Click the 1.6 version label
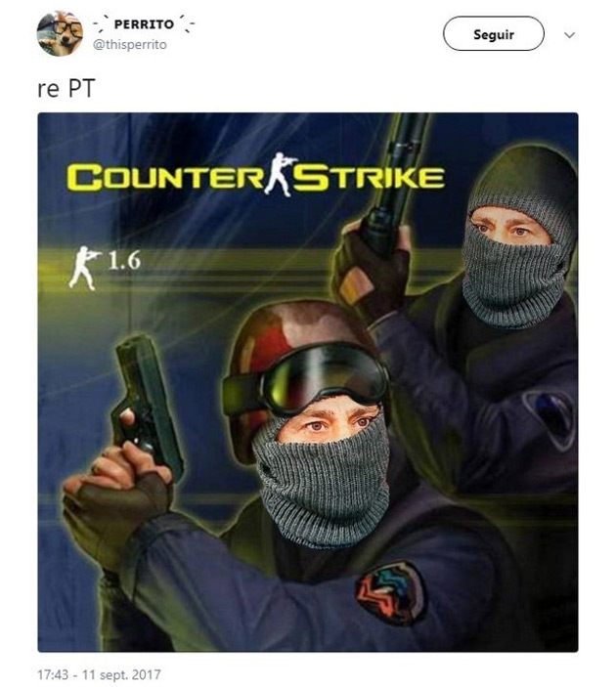 tap(124, 261)
